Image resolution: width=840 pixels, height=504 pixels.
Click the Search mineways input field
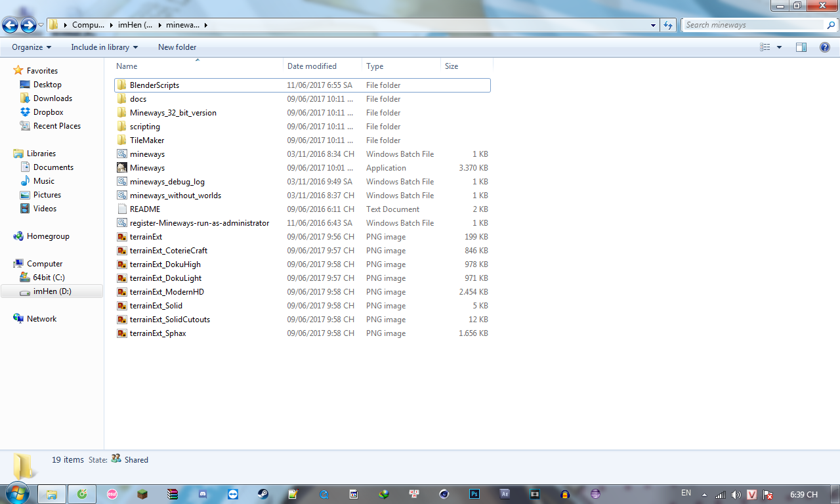[x=753, y=25]
